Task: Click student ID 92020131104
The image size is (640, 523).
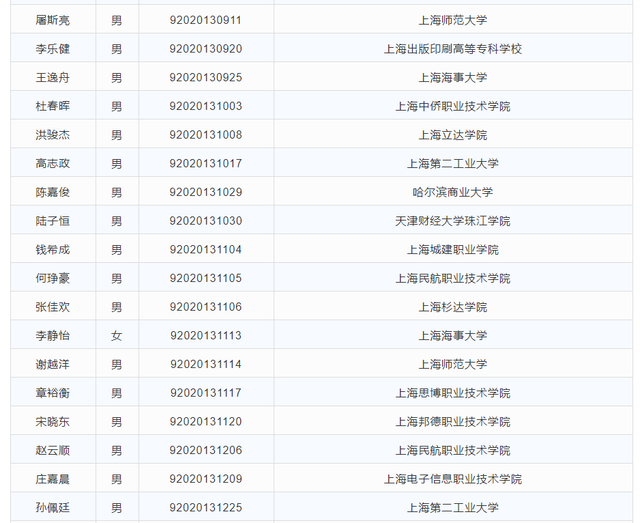Action: point(206,249)
